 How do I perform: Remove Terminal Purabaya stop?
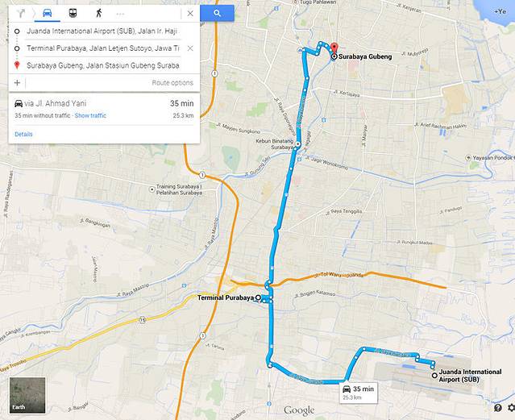tap(190, 48)
